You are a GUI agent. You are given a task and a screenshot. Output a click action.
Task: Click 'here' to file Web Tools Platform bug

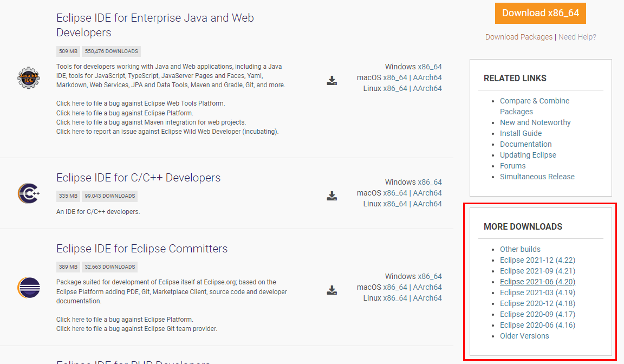(78, 103)
